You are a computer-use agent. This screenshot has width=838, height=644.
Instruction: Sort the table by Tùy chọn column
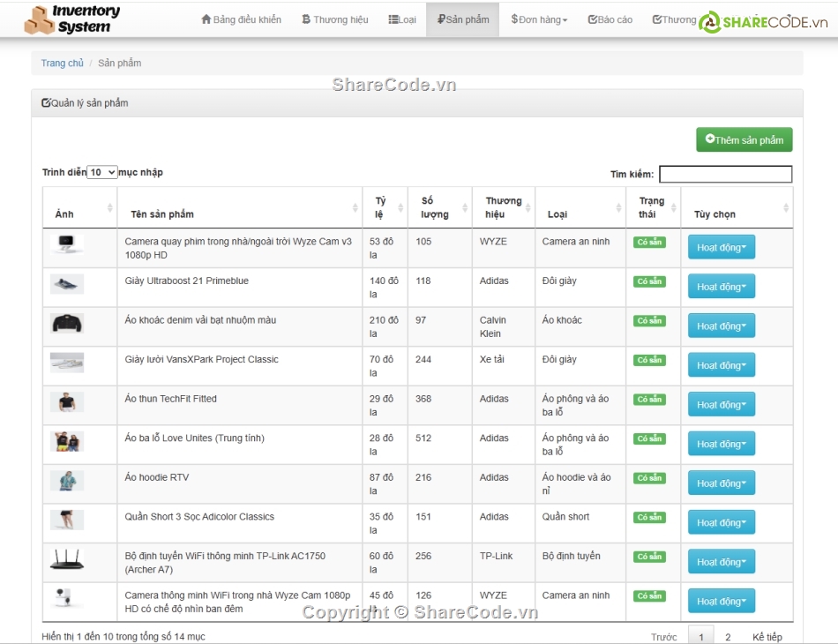tap(737, 208)
